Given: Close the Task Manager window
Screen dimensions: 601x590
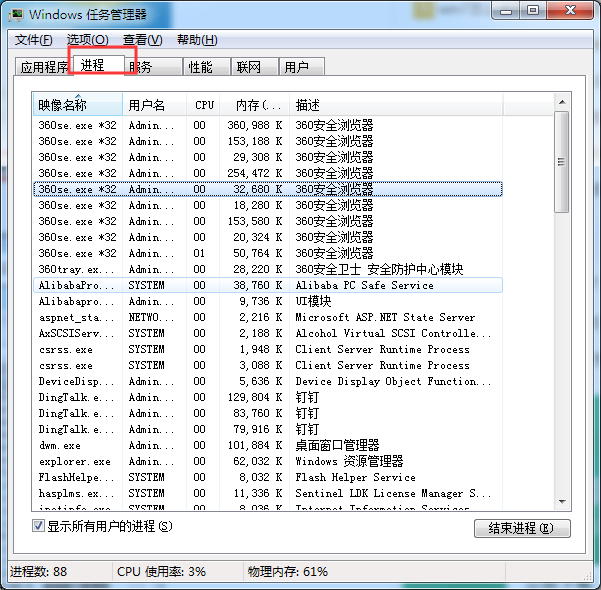Looking at the screenshot, I should [570, 11].
